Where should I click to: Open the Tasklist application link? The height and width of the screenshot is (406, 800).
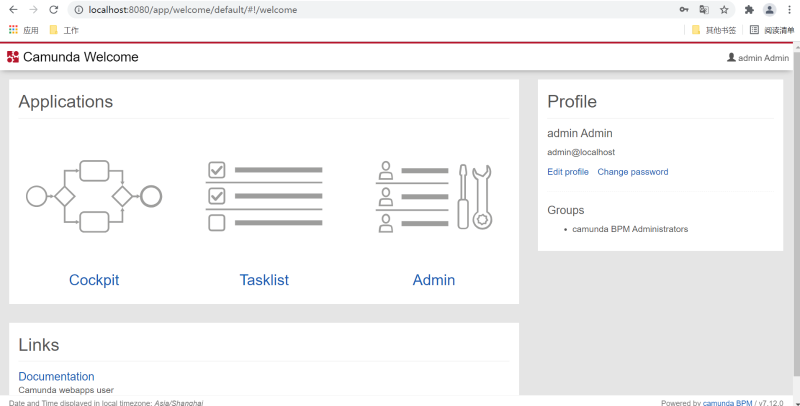click(264, 280)
